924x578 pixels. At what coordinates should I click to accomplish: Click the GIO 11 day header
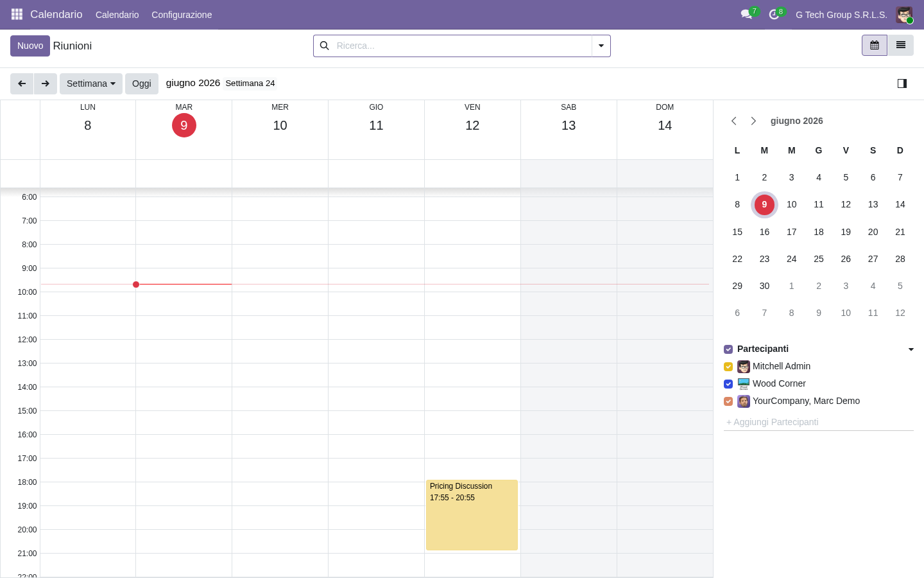click(x=376, y=120)
